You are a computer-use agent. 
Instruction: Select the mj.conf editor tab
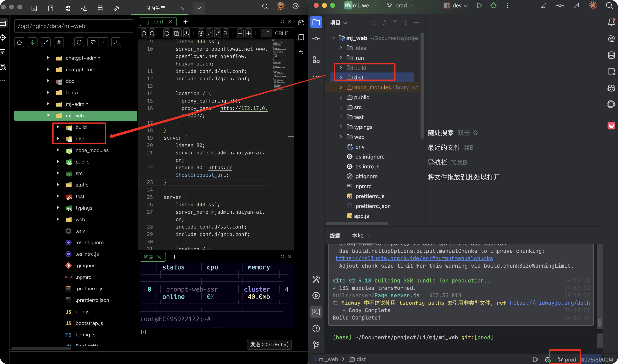coord(154,22)
